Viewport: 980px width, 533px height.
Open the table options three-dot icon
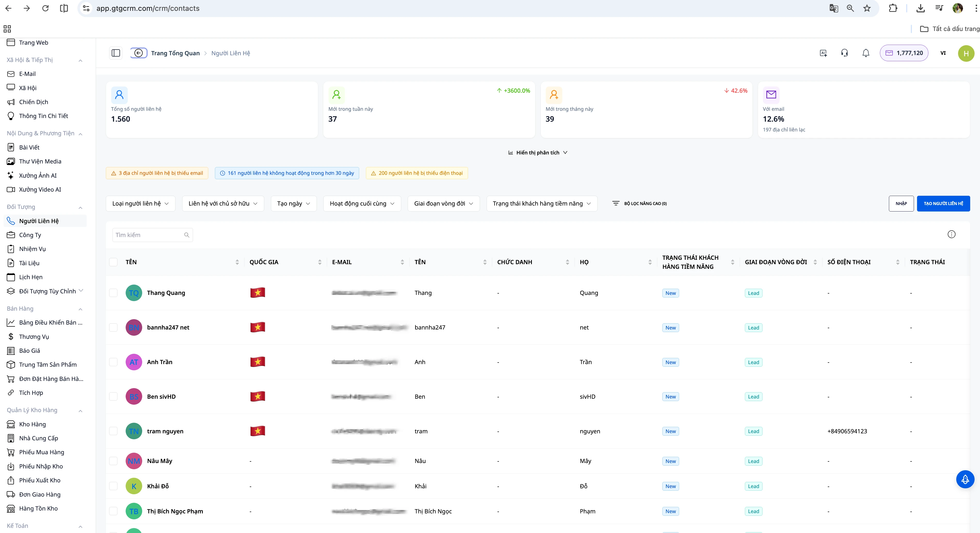951,234
